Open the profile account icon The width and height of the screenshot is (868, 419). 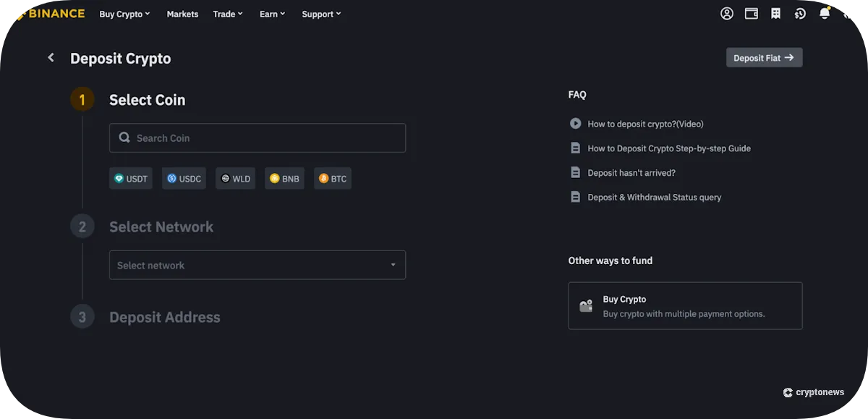click(x=726, y=13)
